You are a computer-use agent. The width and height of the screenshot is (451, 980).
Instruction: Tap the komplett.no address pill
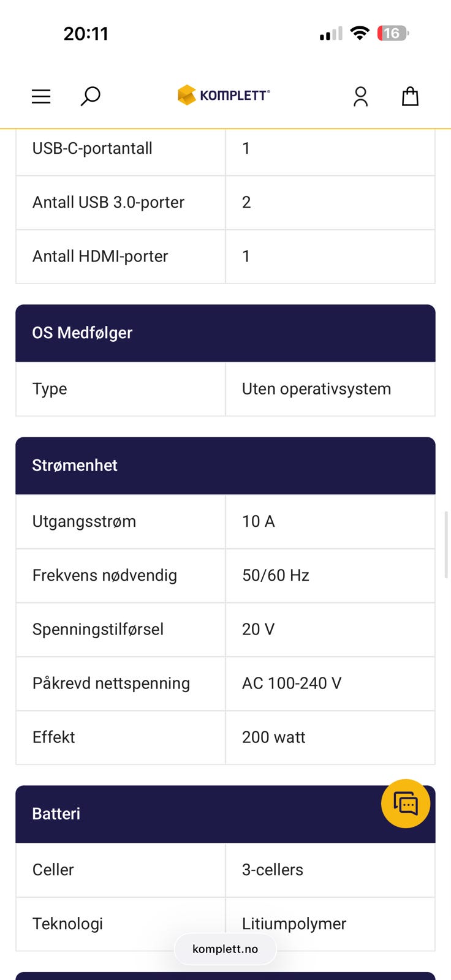click(225, 949)
